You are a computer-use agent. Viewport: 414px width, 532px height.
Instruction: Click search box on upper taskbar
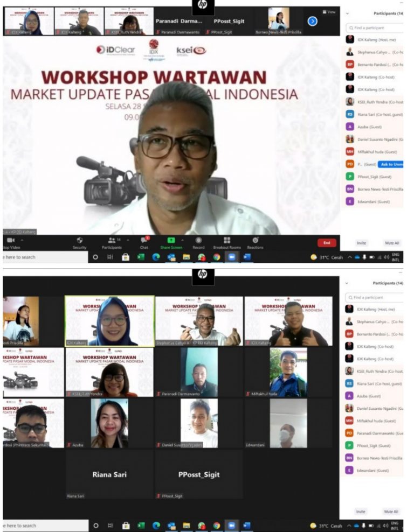coord(45,257)
